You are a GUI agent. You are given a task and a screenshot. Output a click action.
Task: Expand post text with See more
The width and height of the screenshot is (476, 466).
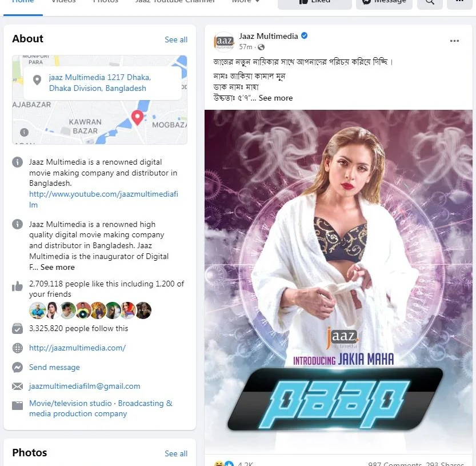[x=275, y=98]
